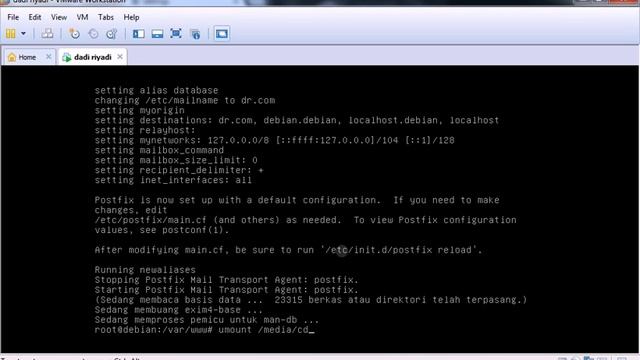Image resolution: width=640 pixels, height=360 pixels.
Task: Click the 'values, see postconf(1).' line
Action: point(162,230)
